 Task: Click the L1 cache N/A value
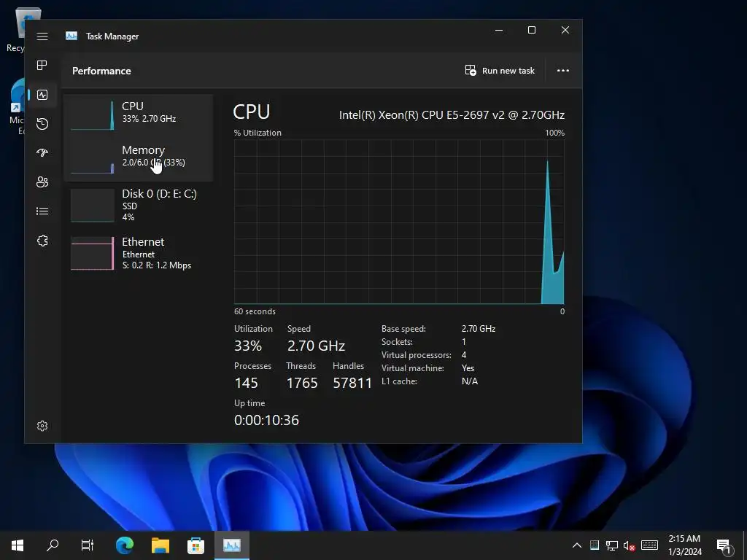(x=469, y=381)
